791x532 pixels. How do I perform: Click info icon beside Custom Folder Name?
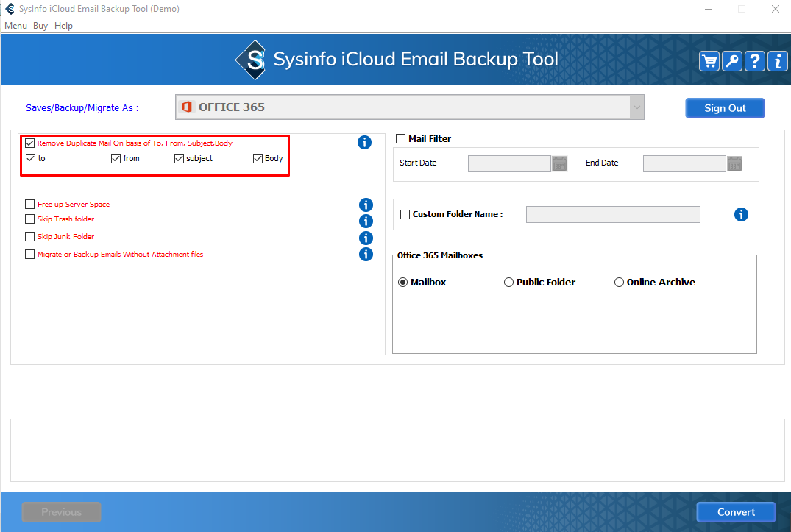point(741,215)
